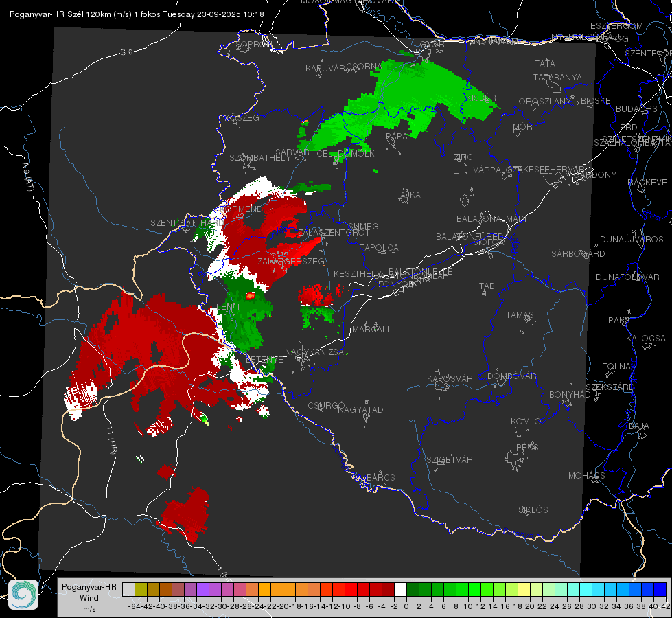Click the PAPA town label
This screenshot has height=618, width=672.
coord(397,137)
